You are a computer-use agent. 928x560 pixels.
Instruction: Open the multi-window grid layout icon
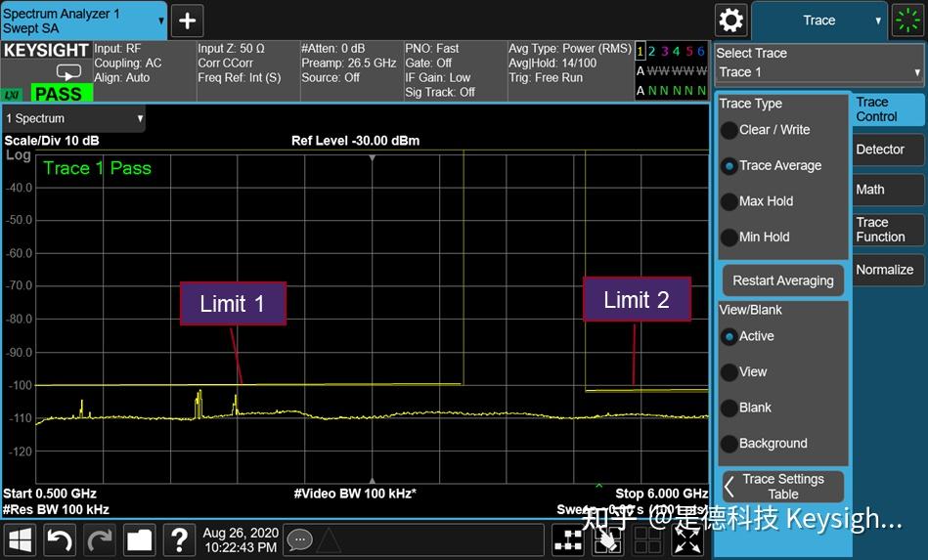[647, 539]
